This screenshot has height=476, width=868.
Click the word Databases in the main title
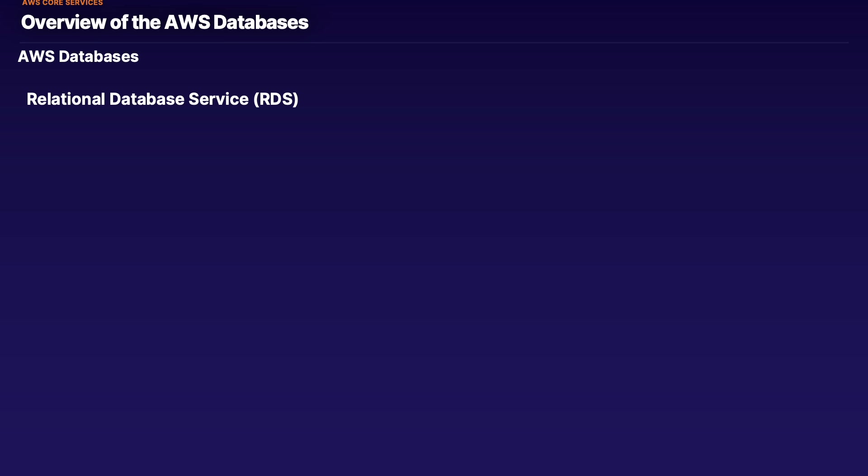coord(260,22)
